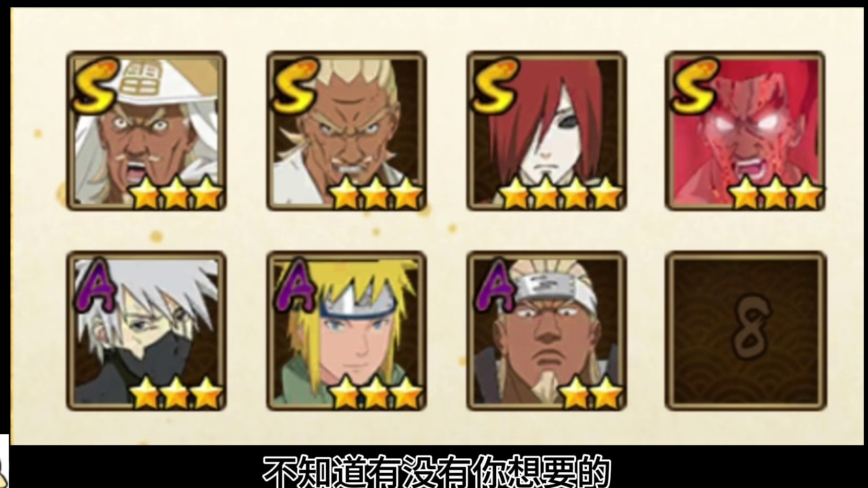This screenshot has width=868, height=488.
Task: Choose the red-haired Nagato four-star card
Action: (x=546, y=131)
